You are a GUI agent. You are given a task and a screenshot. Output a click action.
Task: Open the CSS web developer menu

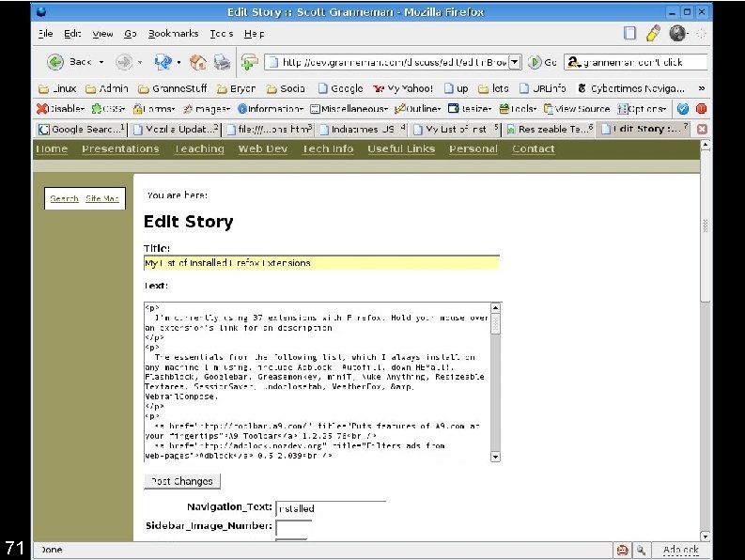click(x=108, y=109)
